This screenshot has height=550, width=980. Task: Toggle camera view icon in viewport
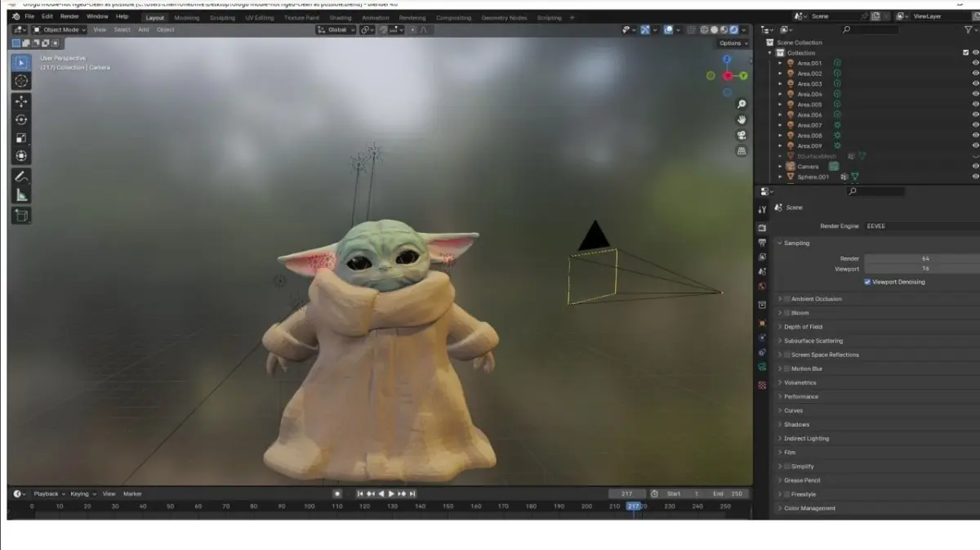point(742,135)
